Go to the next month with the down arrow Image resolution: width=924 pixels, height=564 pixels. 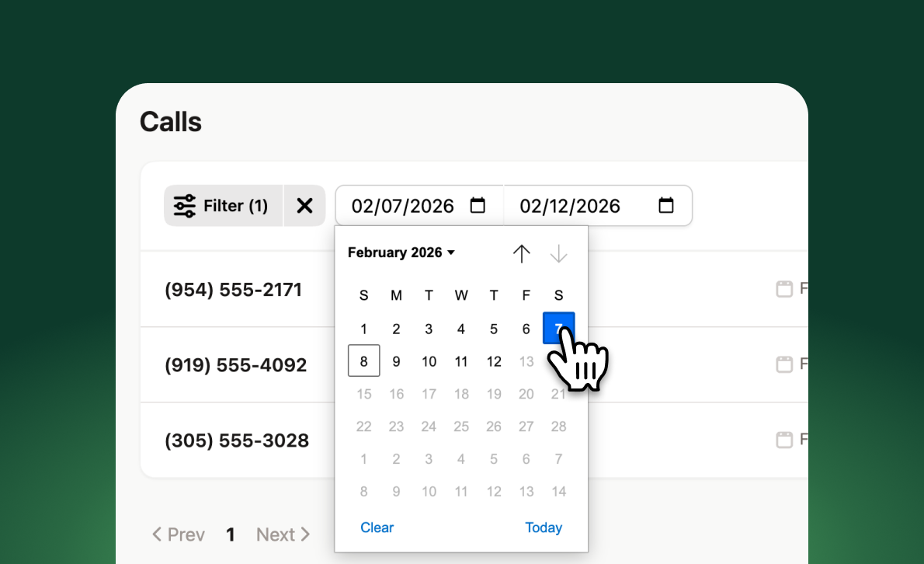pos(558,253)
